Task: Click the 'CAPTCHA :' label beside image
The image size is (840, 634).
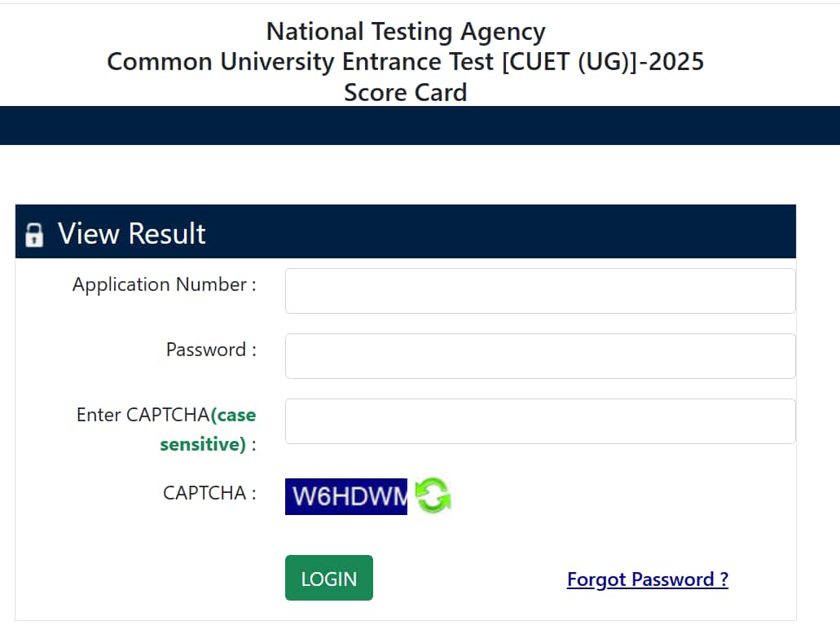Action: click(209, 492)
